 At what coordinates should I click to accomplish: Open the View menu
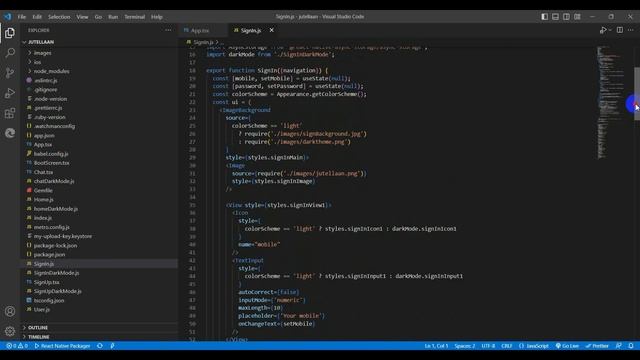(x=82, y=17)
